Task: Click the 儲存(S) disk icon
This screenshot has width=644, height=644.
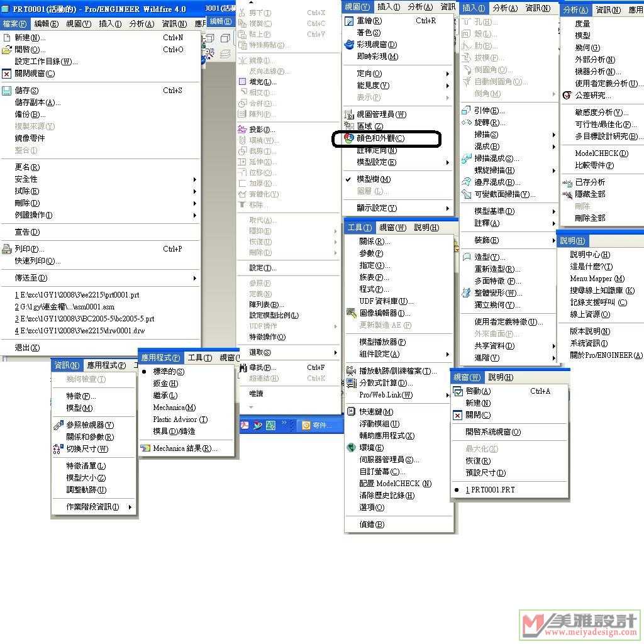Action: pyautogui.click(x=6, y=91)
